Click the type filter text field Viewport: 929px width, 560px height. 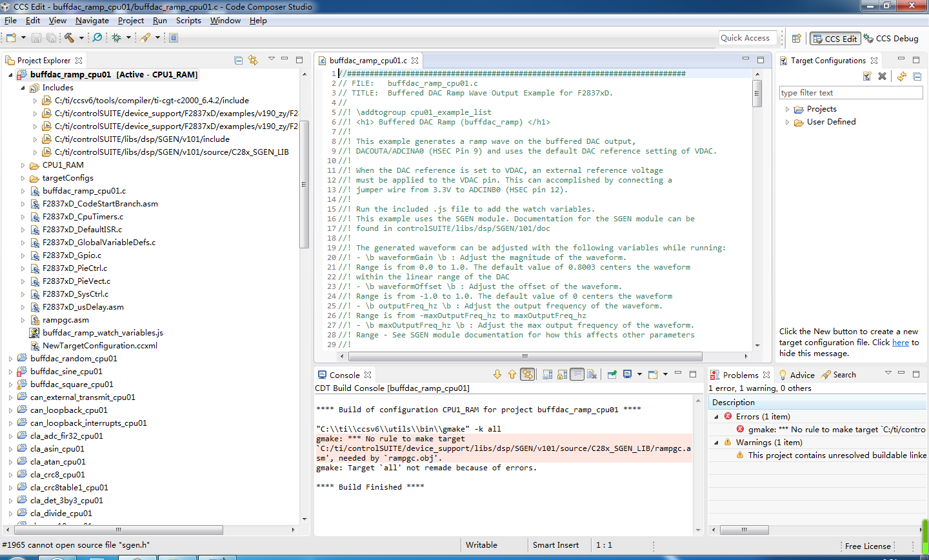tap(851, 93)
